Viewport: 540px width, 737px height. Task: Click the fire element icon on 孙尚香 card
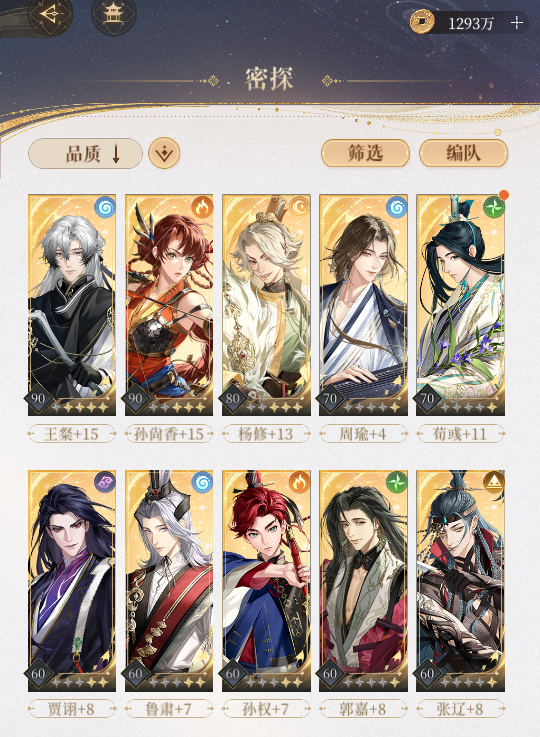point(202,207)
